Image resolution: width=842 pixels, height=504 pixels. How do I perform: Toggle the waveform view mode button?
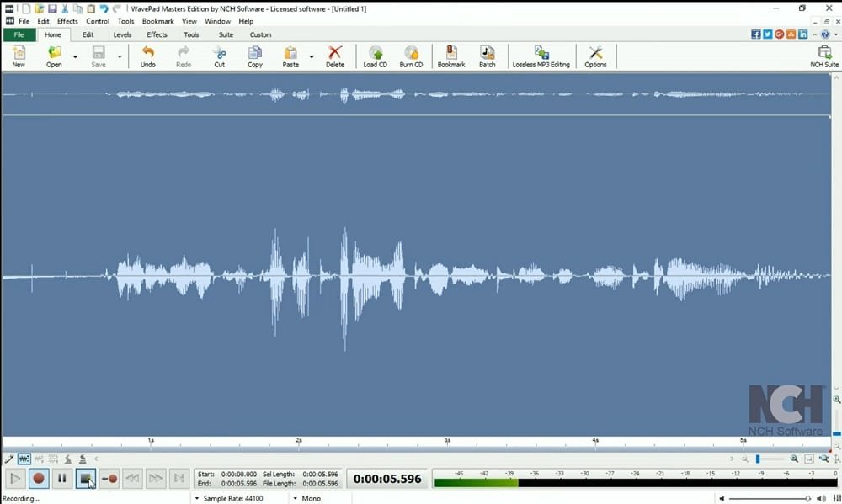click(x=24, y=459)
